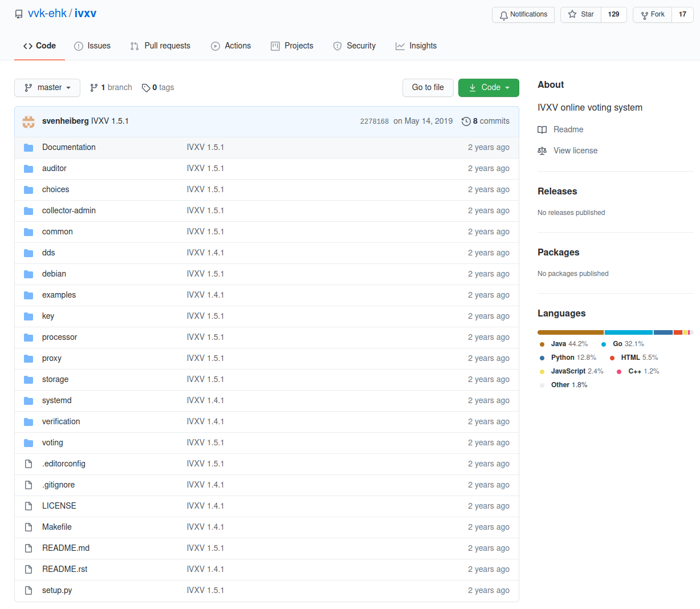Click the svenheiberg avatar icon

point(29,121)
